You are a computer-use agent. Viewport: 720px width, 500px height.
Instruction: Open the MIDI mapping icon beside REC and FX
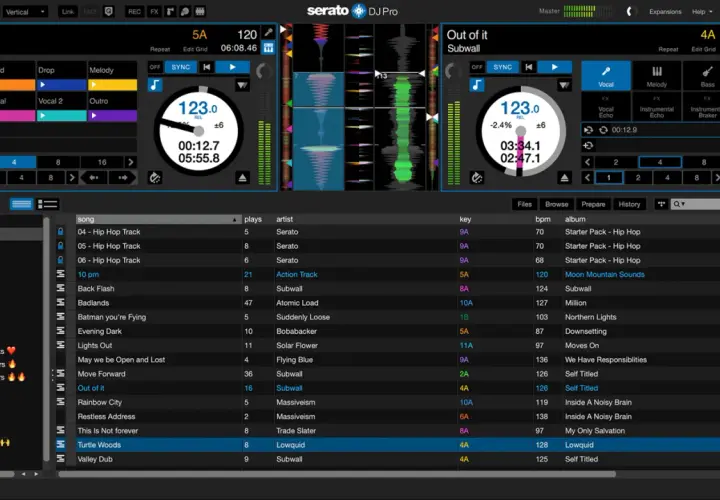170,11
